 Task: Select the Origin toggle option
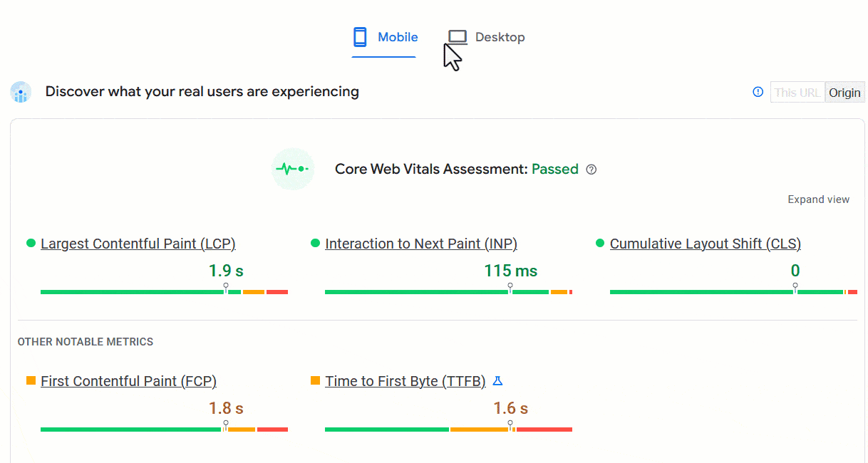click(844, 93)
